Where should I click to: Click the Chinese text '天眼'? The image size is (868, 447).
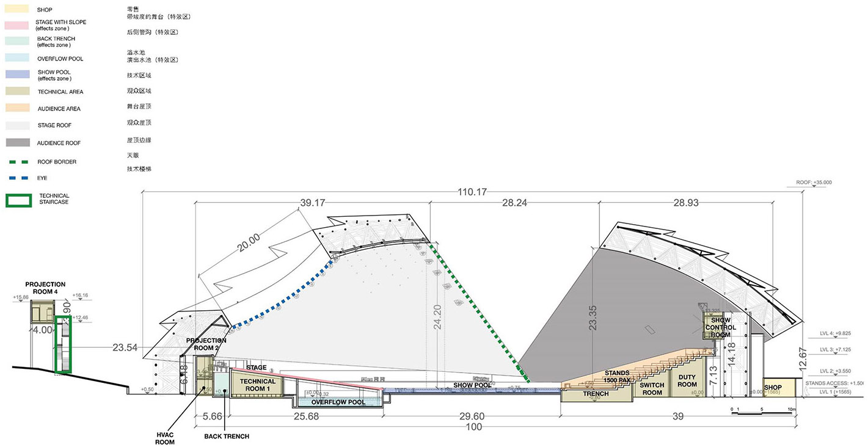pyautogui.click(x=133, y=155)
